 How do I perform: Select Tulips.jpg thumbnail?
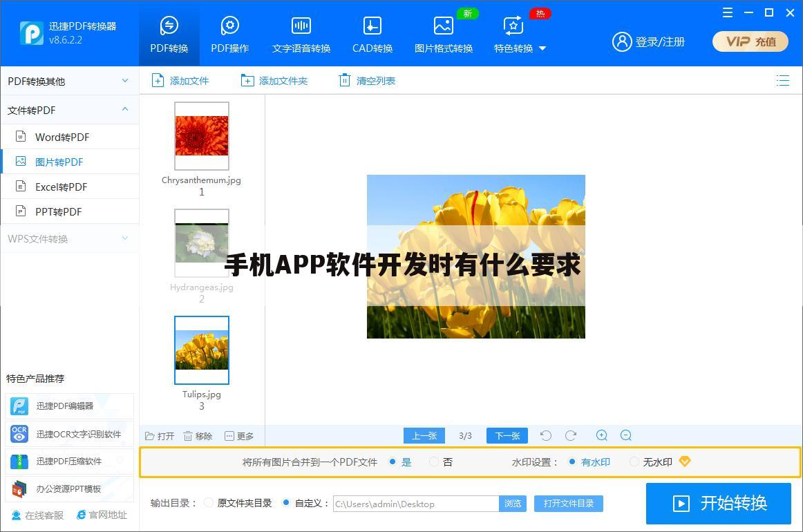pyautogui.click(x=202, y=350)
